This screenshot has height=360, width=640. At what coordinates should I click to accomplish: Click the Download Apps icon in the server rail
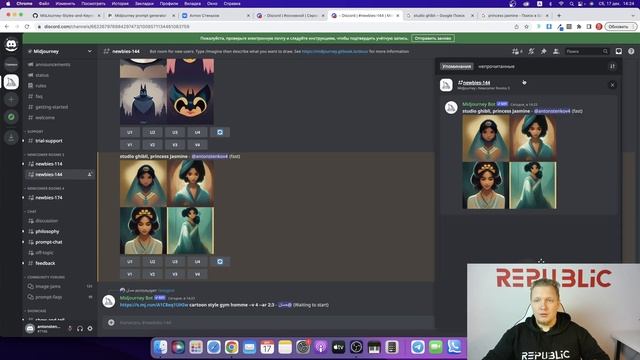(x=11, y=137)
